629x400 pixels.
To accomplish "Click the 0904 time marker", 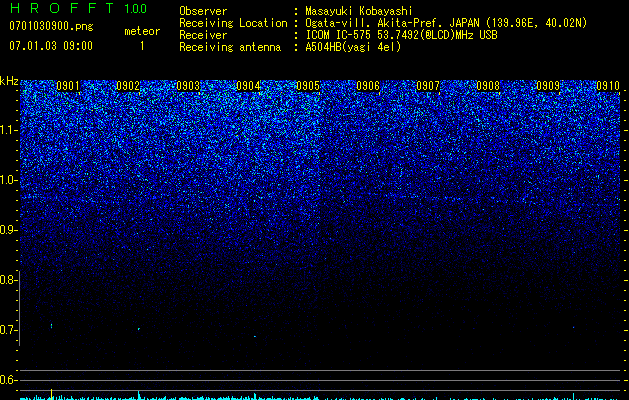I will click(248, 86).
